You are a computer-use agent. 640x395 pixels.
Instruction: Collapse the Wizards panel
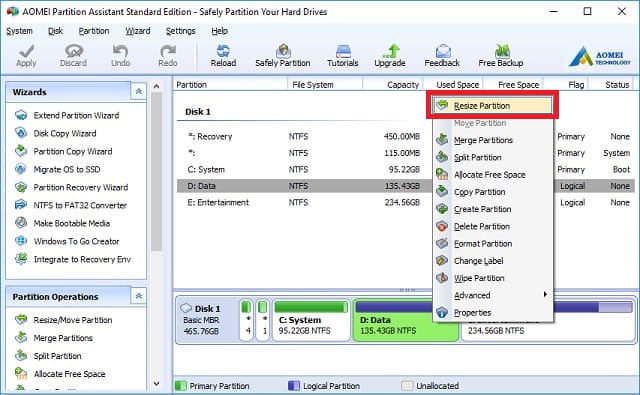[139, 91]
